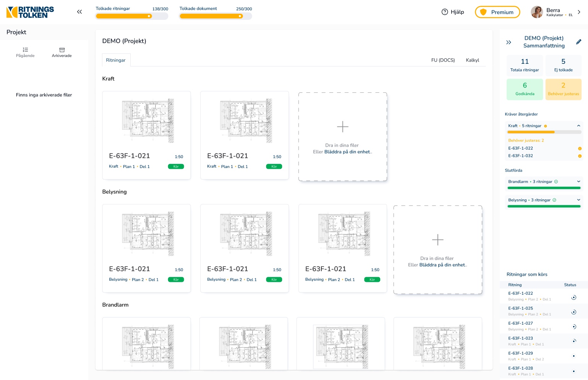The width and height of the screenshot is (588, 380).
Task: Click the Pågående list icon
Action: 25,50
